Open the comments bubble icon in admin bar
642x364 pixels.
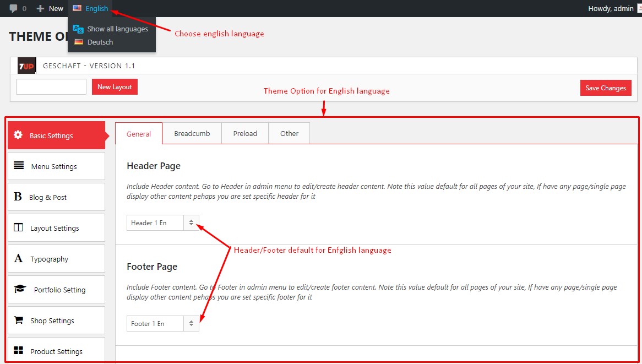click(14, 8)
